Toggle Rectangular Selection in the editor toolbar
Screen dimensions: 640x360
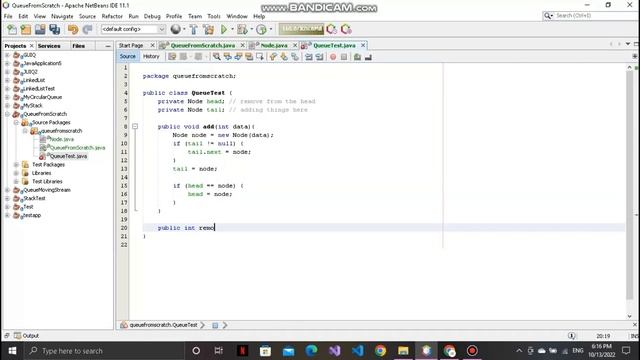click(x=259, y=57)
